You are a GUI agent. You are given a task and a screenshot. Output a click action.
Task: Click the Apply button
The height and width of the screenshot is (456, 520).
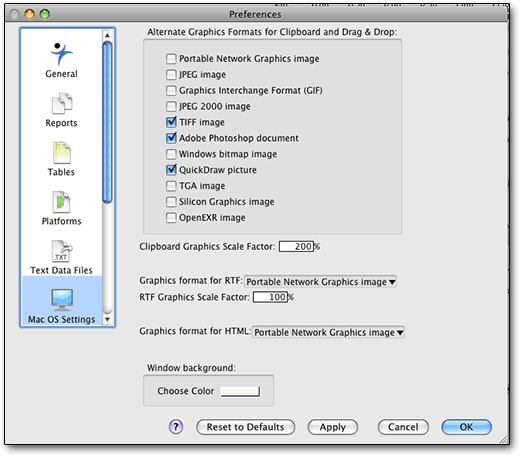(333, 427)
